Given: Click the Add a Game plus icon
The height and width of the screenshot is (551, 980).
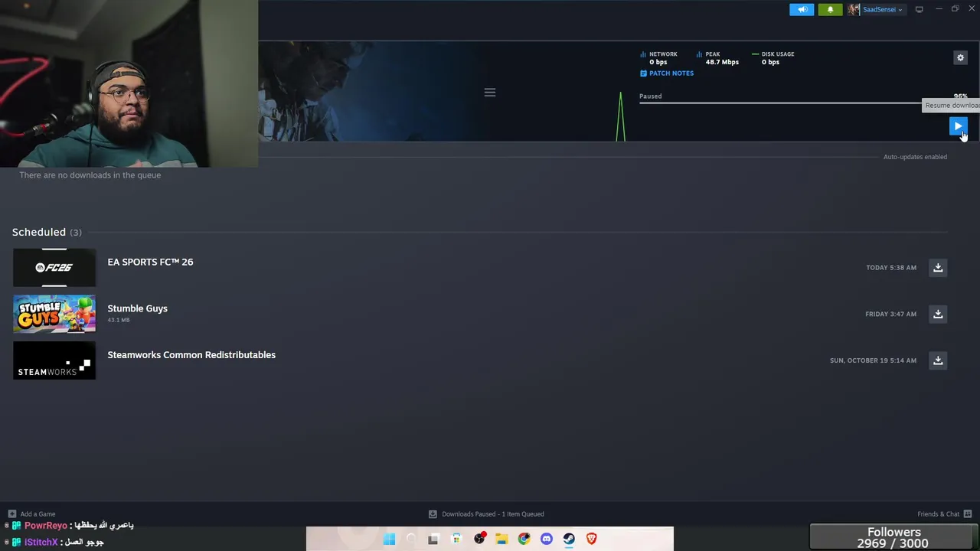Looking at the screenshot, I should pos(11,514).
